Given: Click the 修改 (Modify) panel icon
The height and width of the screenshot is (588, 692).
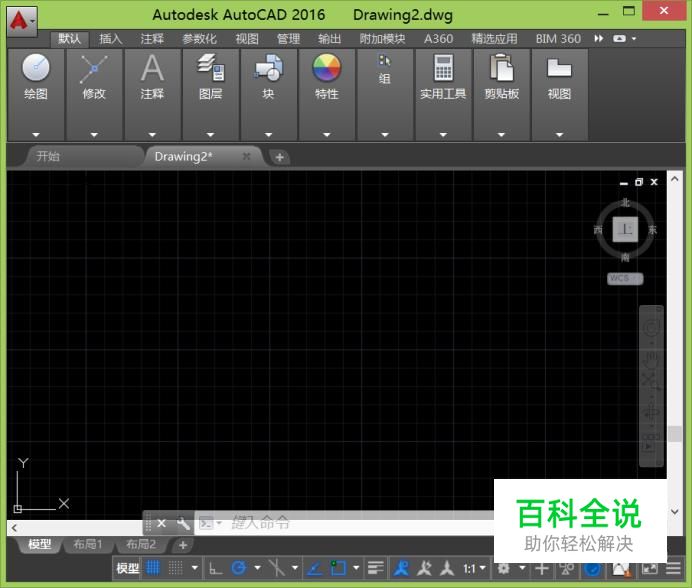Looking at the screenshot, I should (94, 68).
